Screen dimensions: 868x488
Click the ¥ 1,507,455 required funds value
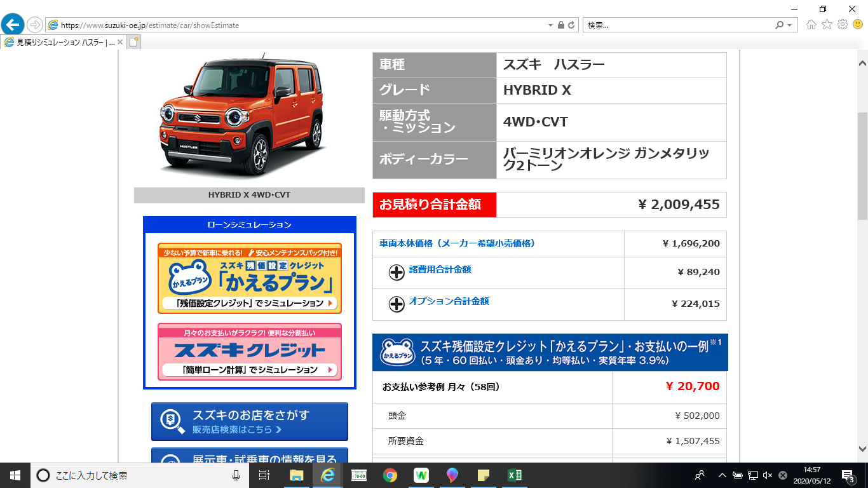(x=693, y=441)
